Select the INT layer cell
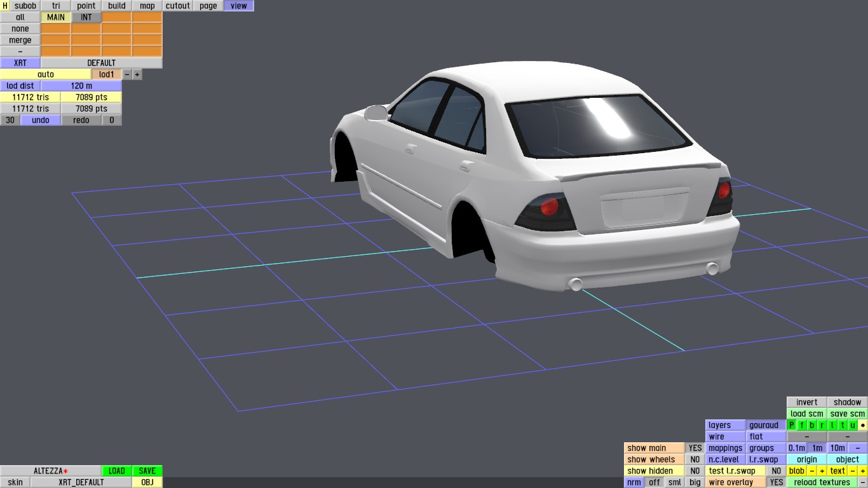 [86, 17]
